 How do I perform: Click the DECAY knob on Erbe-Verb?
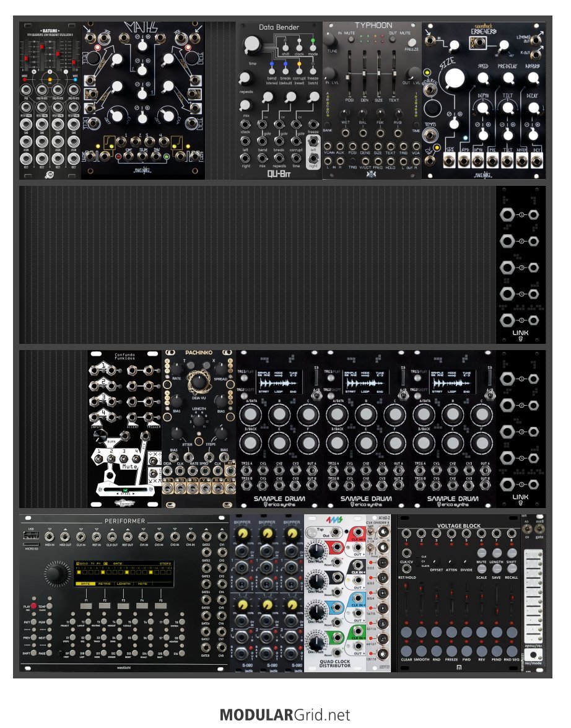533,108
